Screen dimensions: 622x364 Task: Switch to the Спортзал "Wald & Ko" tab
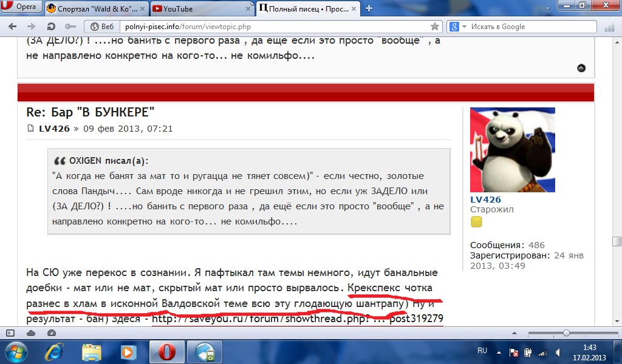(97, 8)
